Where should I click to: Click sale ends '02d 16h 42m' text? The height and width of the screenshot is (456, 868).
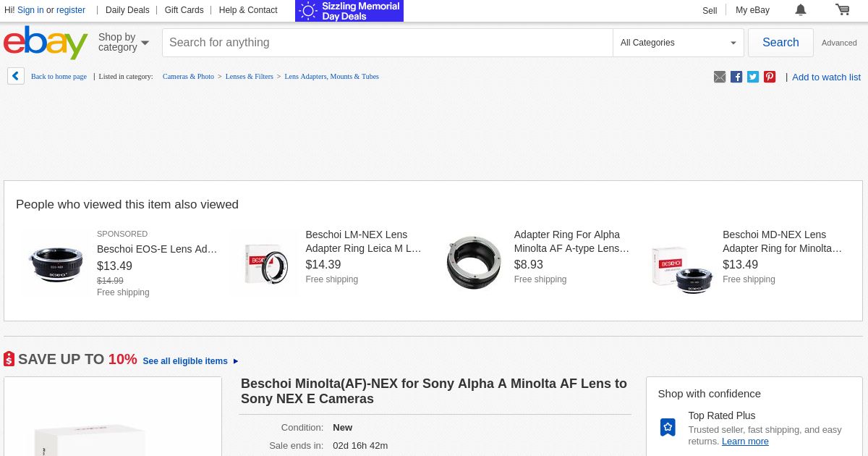coord(360,446)
